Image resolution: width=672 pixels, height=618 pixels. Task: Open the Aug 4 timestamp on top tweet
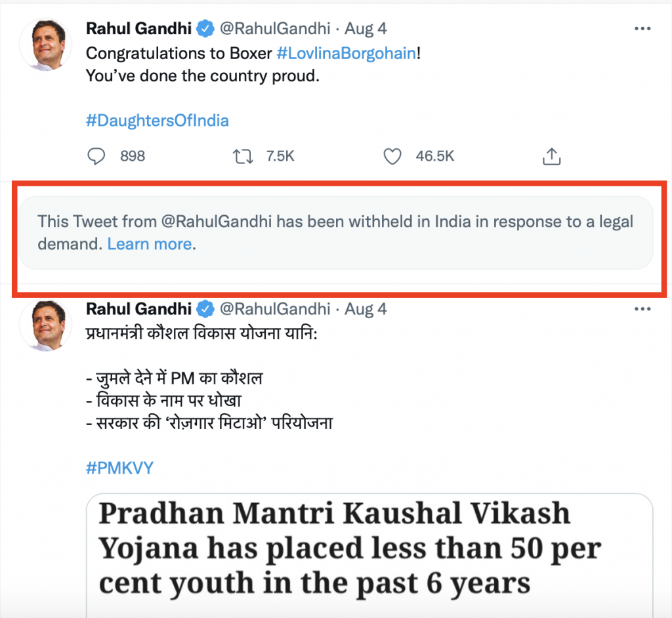tap(364, 28)
